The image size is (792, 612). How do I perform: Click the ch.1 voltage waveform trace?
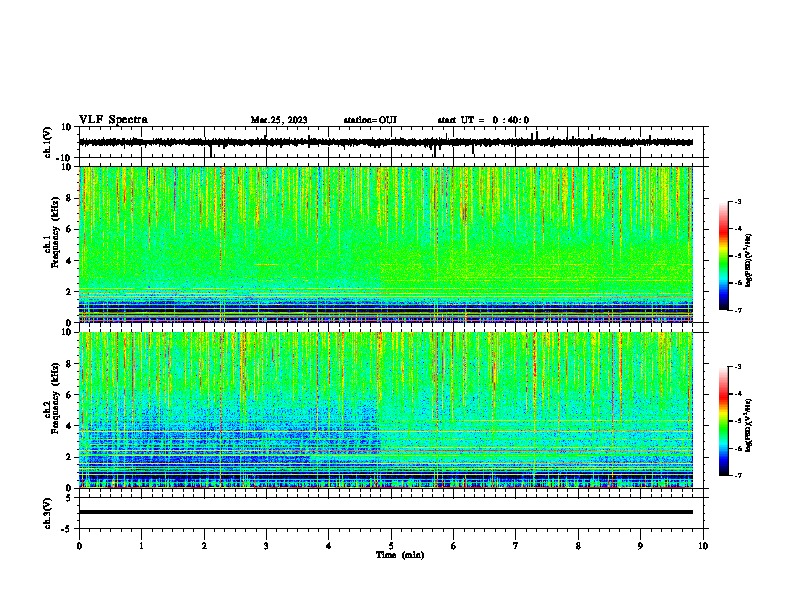[386, 142]
